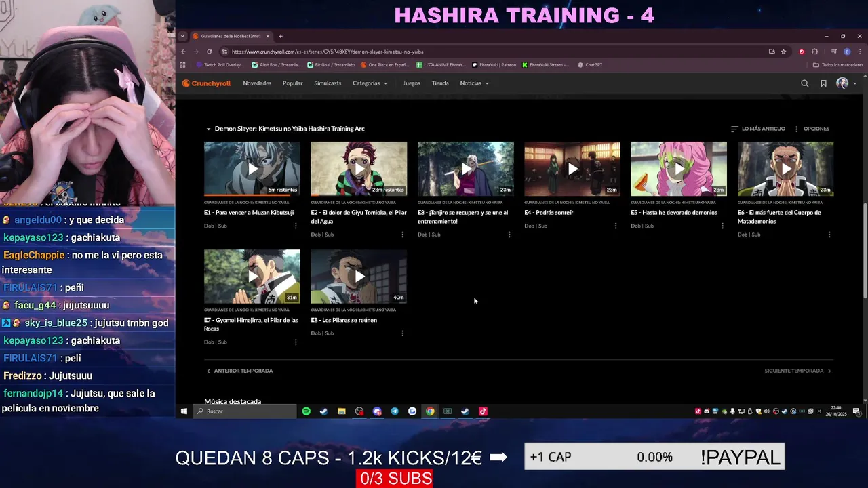Viewport: 868px width, 488px height.
Task: Open the bookmarks apps grid icon
Action: pyautogui.click(x=182, y=65)
